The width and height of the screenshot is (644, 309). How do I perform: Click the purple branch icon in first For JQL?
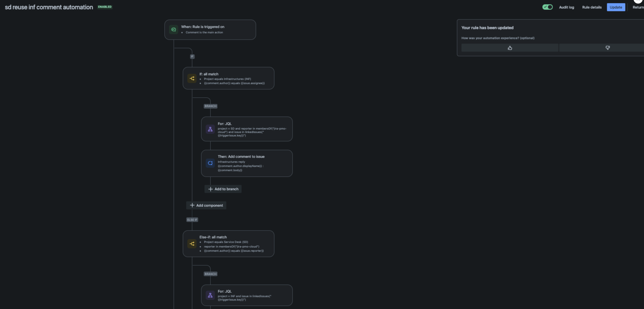[210, 129]
